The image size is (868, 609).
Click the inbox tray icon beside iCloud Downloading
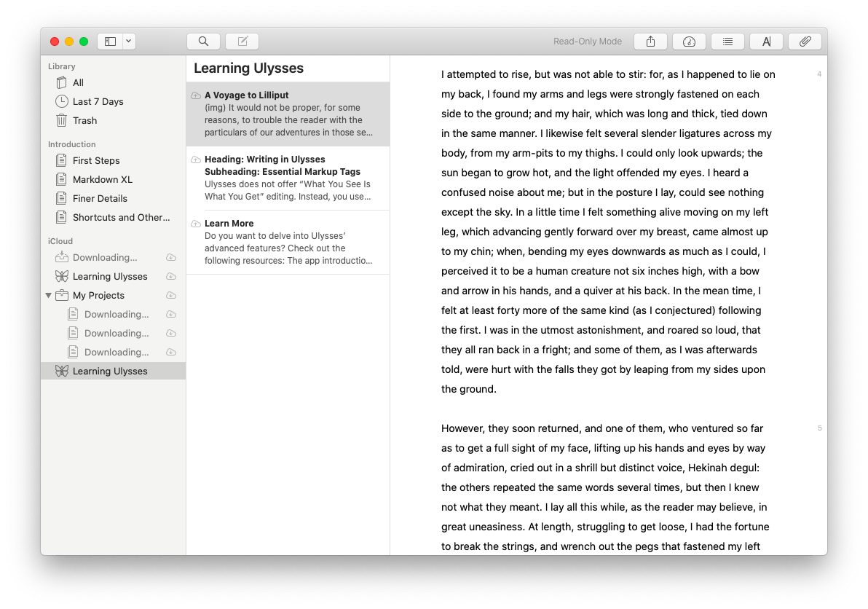coord(61,257)
